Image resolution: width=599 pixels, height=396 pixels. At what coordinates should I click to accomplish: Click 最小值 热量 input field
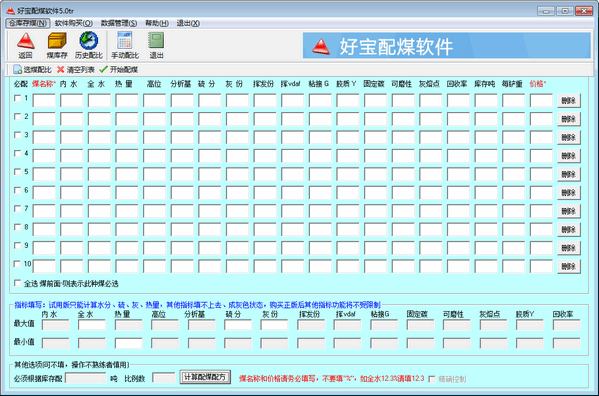point(128,343)
